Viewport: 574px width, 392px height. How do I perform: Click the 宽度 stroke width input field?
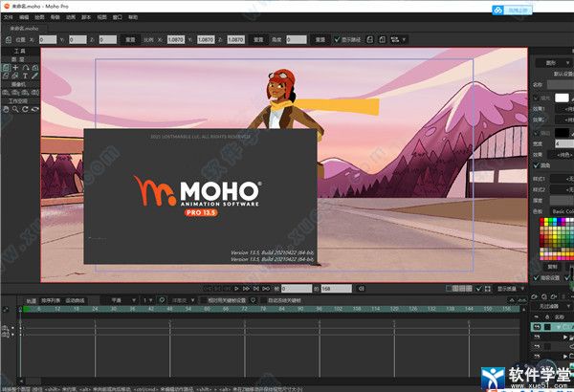click(564, 143)
